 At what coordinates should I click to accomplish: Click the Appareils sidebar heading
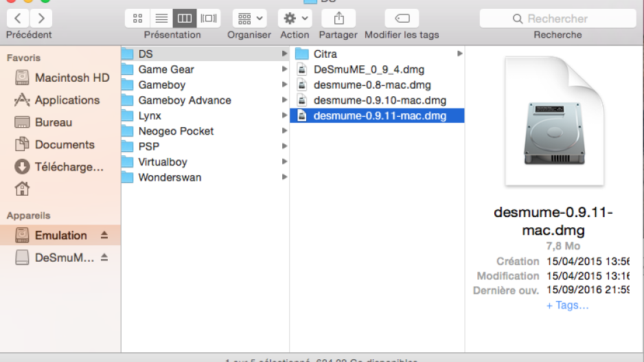pyautogui.click(x=28, y=216)
